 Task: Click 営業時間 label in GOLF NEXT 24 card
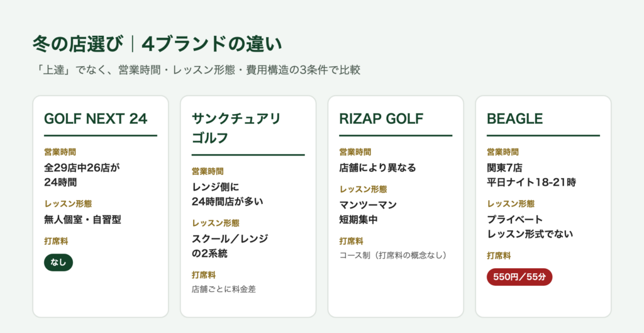coord(60,152)
